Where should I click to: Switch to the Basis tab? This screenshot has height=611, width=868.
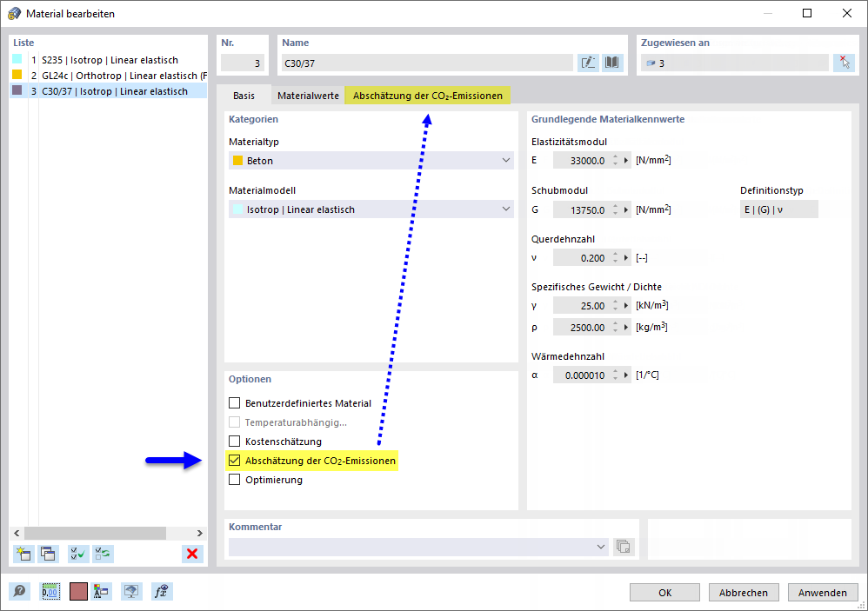[x=244, y=96]
